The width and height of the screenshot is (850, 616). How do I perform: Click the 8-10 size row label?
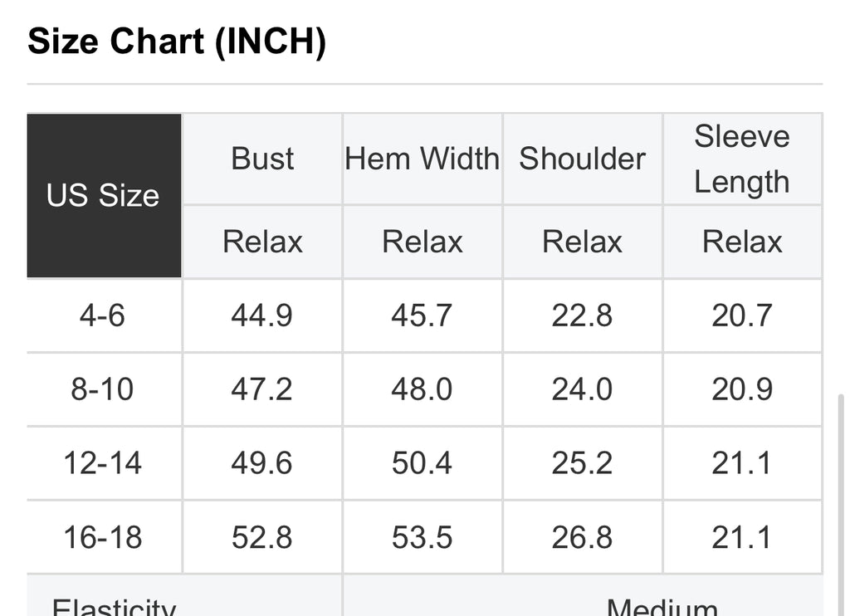(x=102, y=389)
